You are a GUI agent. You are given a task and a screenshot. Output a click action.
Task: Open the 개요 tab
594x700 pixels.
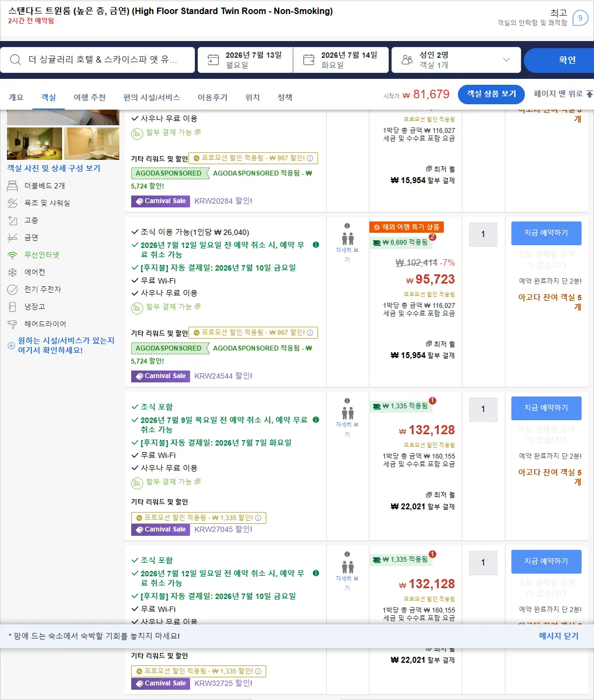[x=16, y=97]
